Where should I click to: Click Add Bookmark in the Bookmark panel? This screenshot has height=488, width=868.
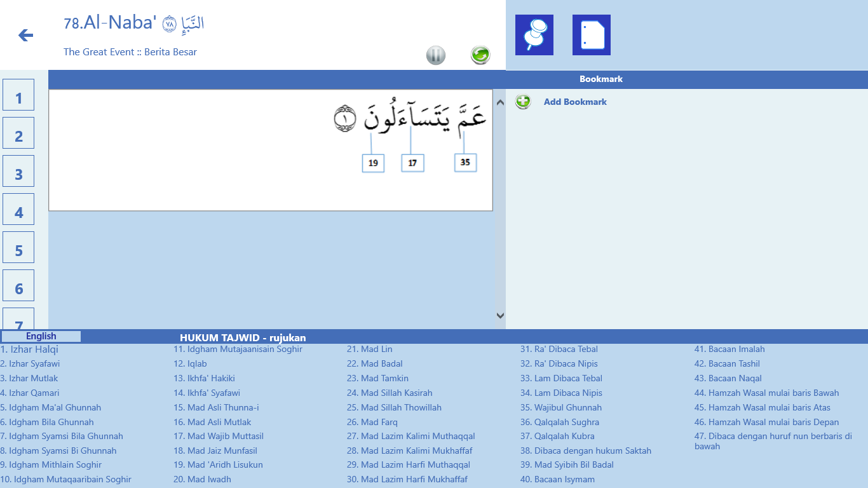pyautogui.click(x=575, y=102)
